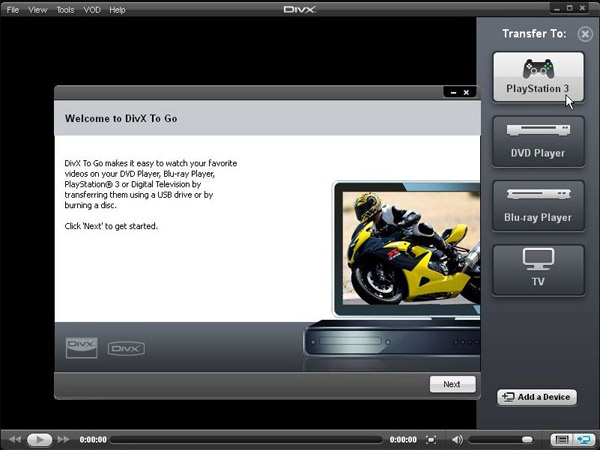Viewport: 600px width, 450px height.
Task: Click the video seek bar
Action: coord(246,440)
